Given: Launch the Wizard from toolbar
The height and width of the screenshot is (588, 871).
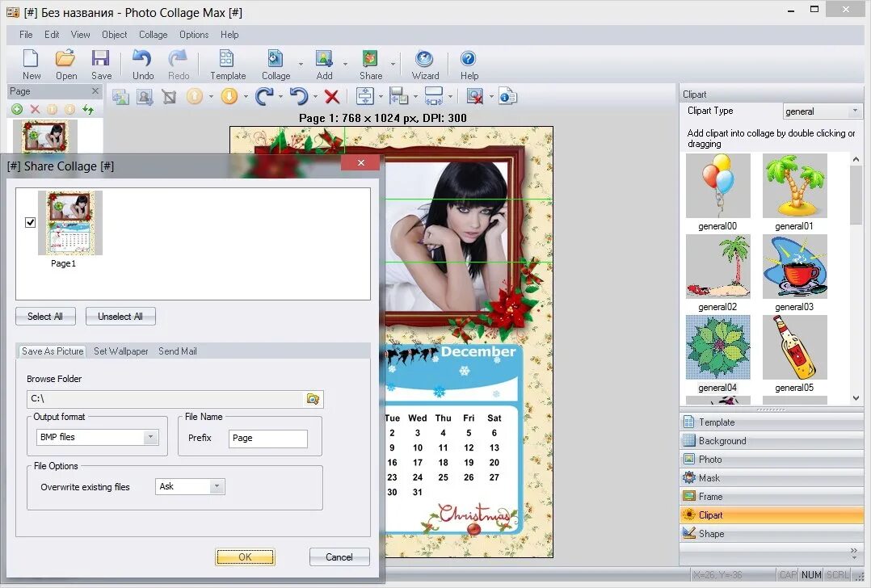Looking at the screenshot, I should pyautogui.click(x=425, y=65).
